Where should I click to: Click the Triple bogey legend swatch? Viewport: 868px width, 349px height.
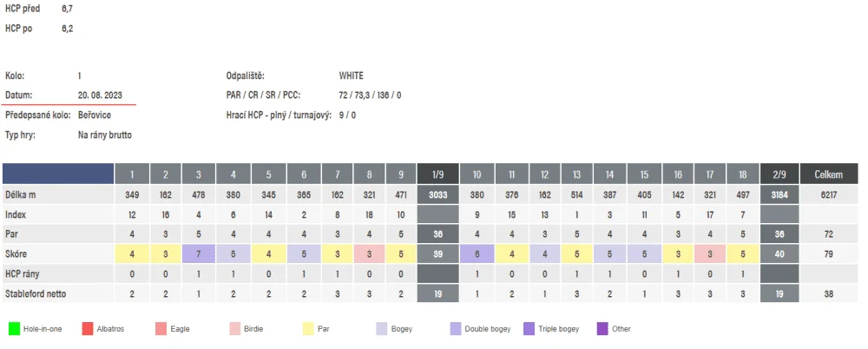coord(529,329)
